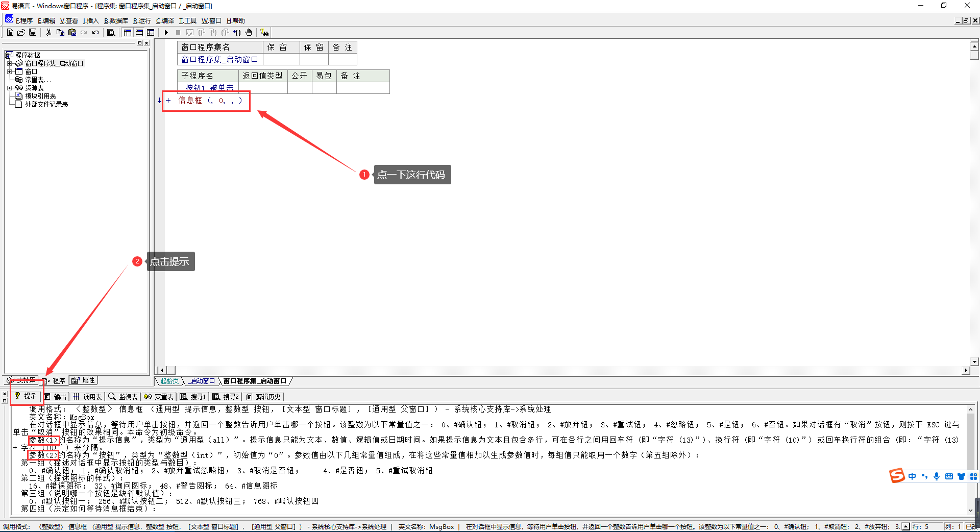The width and height of the screenshot is (980, 532).
Task: Expand the 资源表 tree node
Action: pyautogui.click(x=9, y=88)
